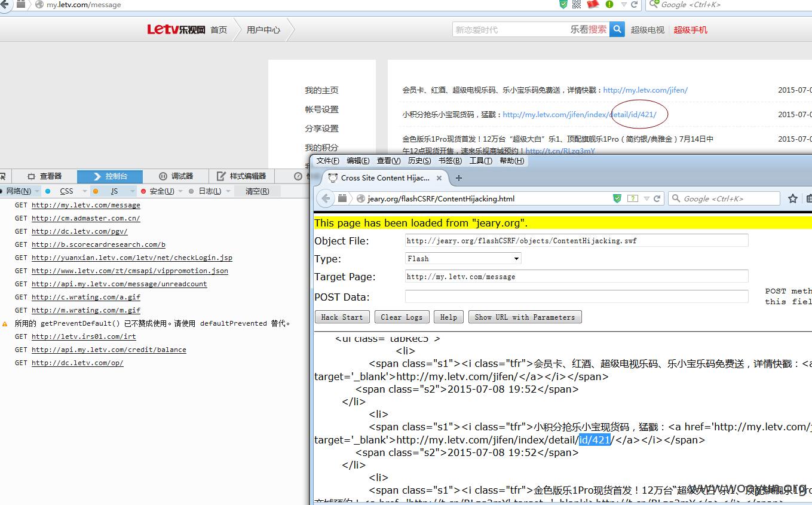Click 清空(R) clear console button

click(257, 191)
